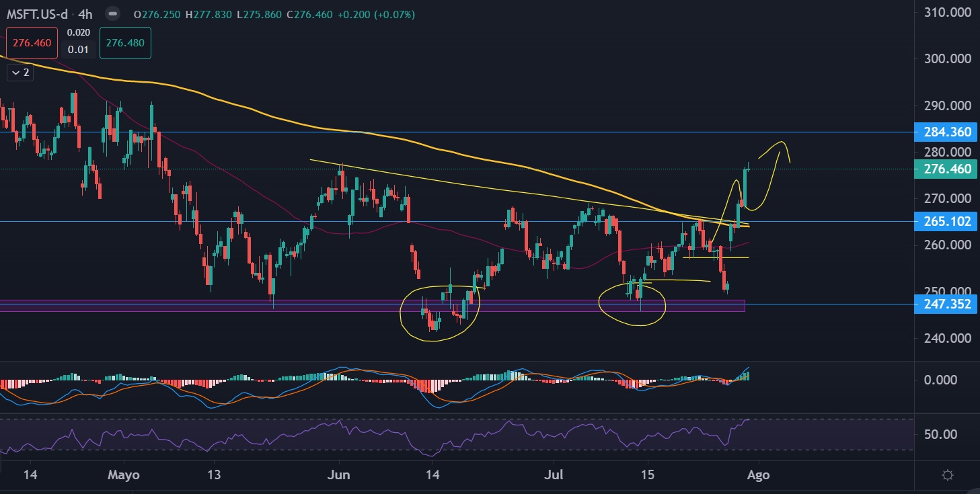Screen dimensions: 980x494
Task: Click the red sell price 276.460 button
Action: point(32,42)
